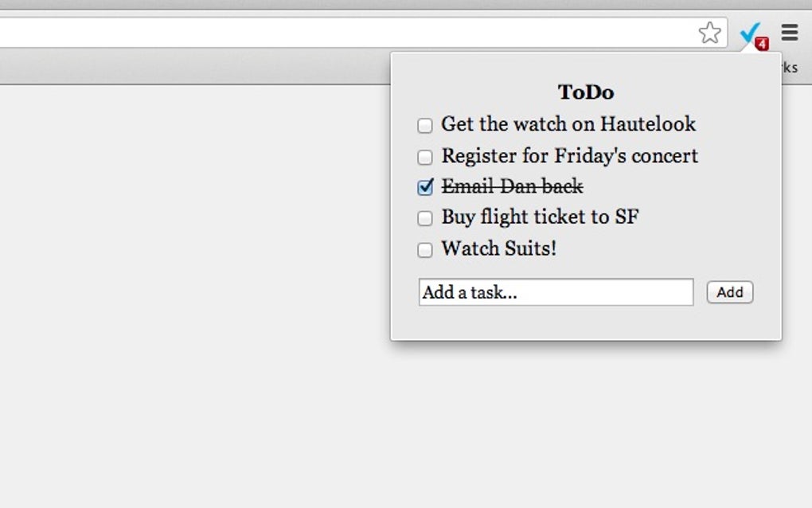This screenshot has width=812, height=508.
Task: Click the 'Buy flight ticket to SF' text
Action: click(x=540, y=217)
